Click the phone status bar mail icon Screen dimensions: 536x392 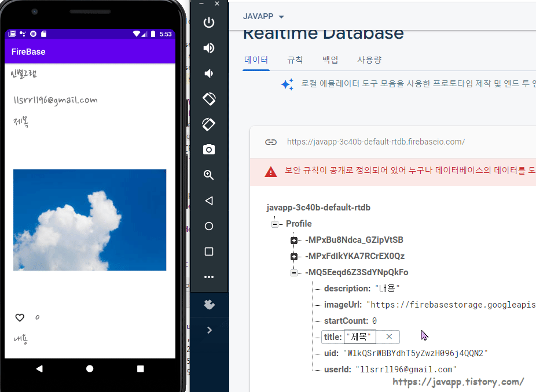coord(12,34)
